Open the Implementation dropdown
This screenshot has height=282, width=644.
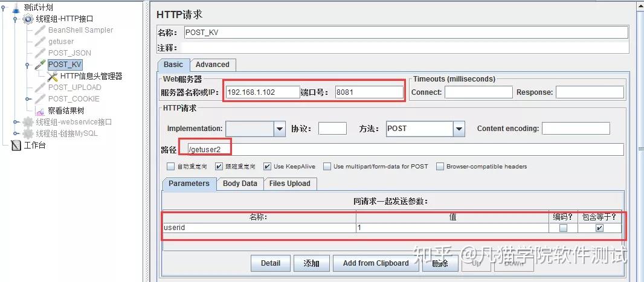(280, 129)
